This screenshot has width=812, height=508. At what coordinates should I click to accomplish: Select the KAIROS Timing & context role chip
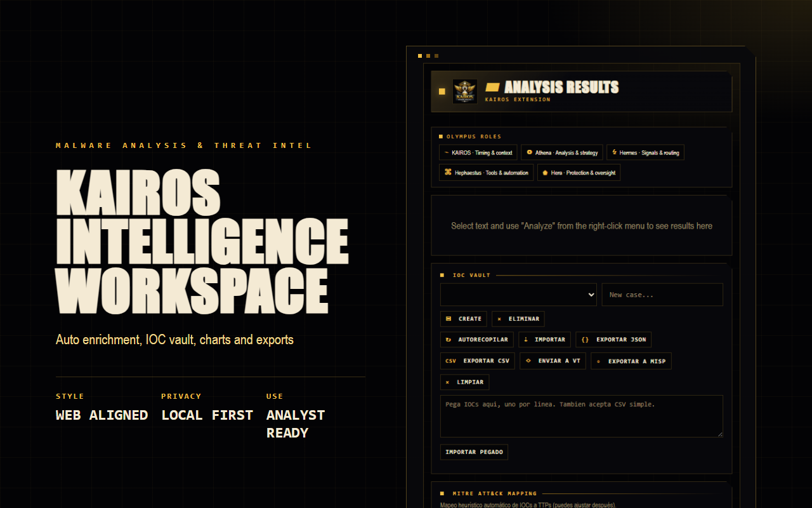point(478,152)
